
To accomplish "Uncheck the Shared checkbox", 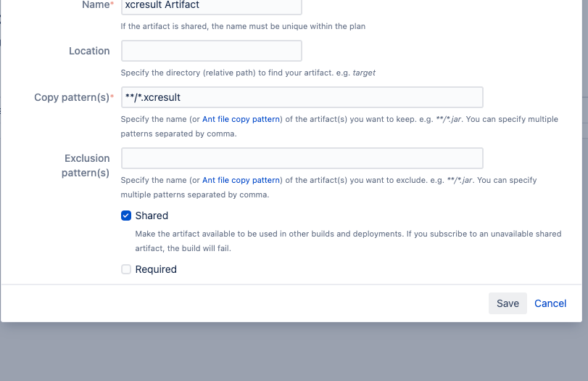I will pos(126,216).
